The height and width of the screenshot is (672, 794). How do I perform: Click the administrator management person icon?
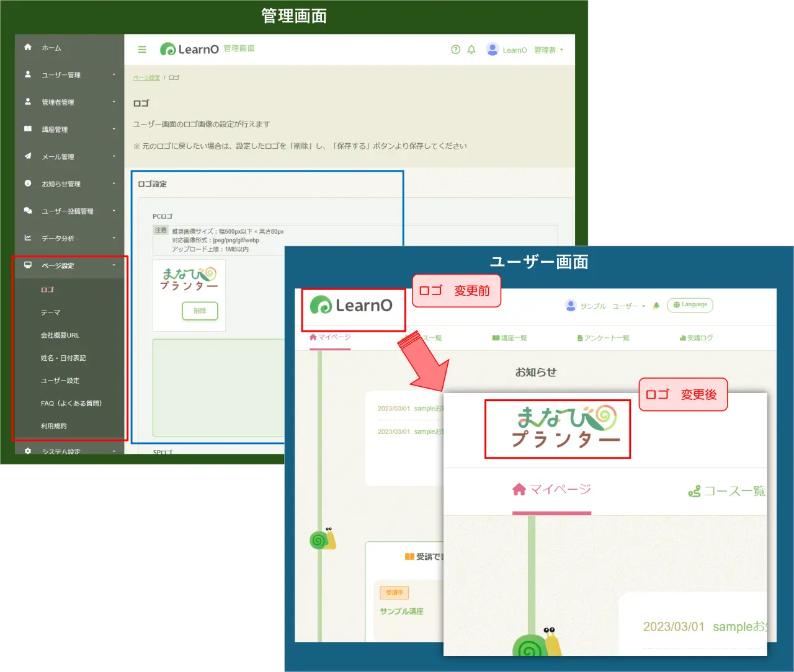click(28, 102)
